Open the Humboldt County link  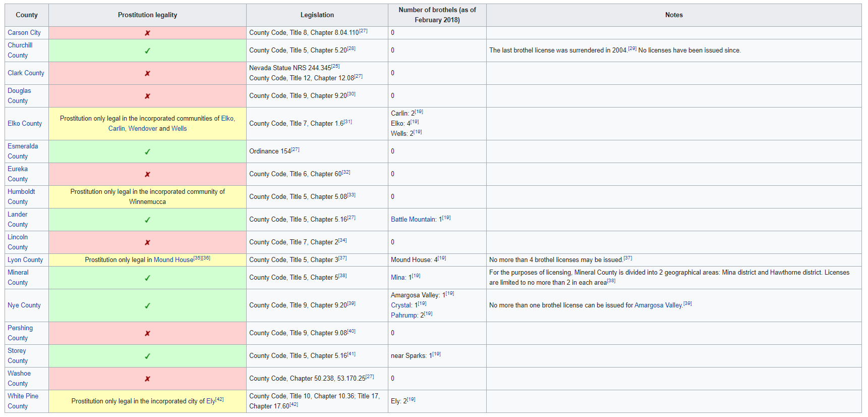[21, 197]
